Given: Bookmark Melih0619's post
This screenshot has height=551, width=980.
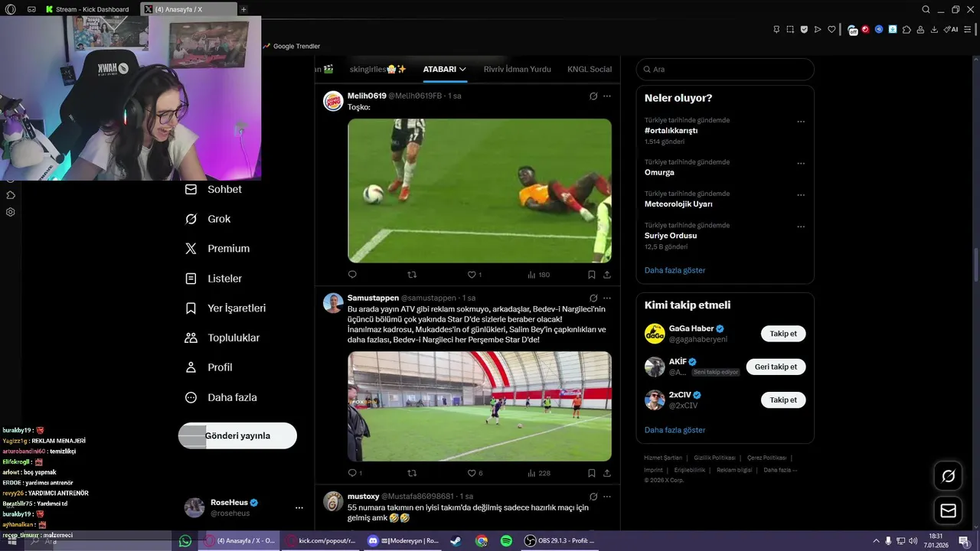Looking at the screenshot, I should (592, 274).
